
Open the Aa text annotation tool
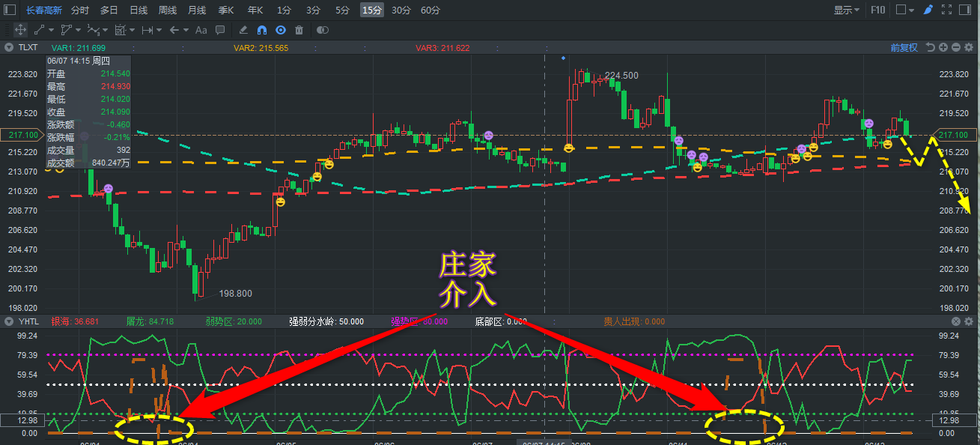[x=201, y=30]
